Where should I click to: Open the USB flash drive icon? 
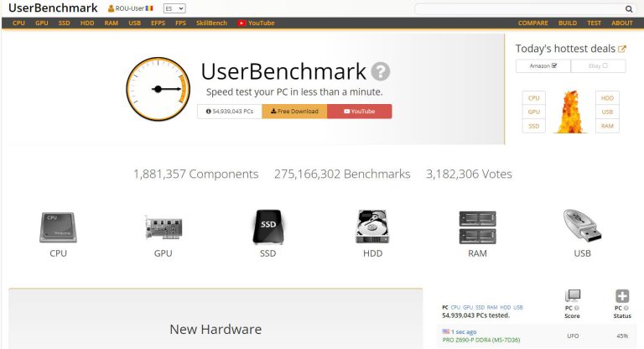[582, 226]
